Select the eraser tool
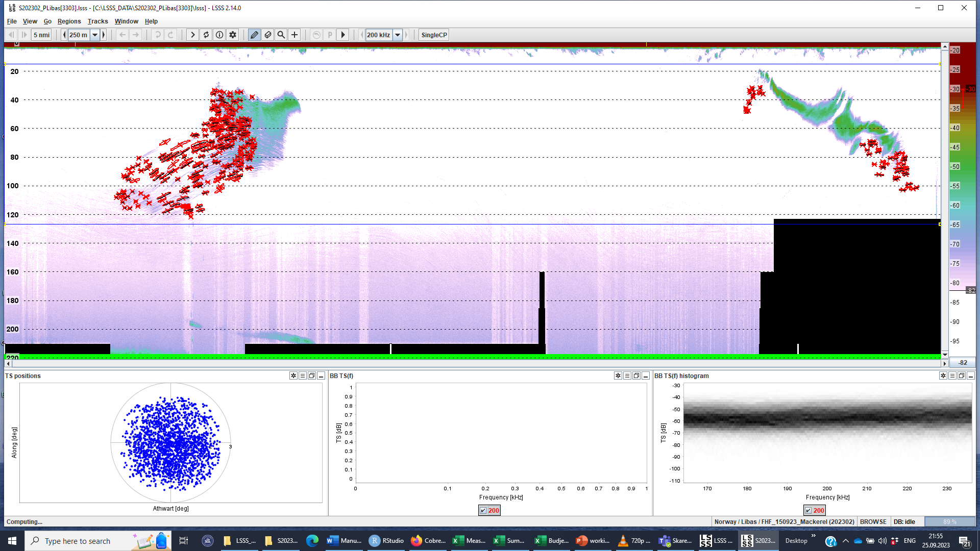Image resolution: width=980 pixels, height=551 pixels. click(267, 35)
